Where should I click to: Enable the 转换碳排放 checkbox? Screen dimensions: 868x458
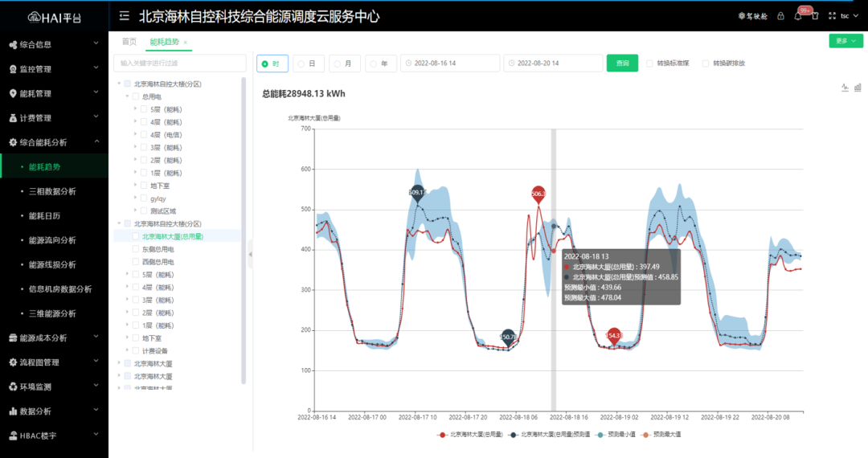click(x=706, y=63)
